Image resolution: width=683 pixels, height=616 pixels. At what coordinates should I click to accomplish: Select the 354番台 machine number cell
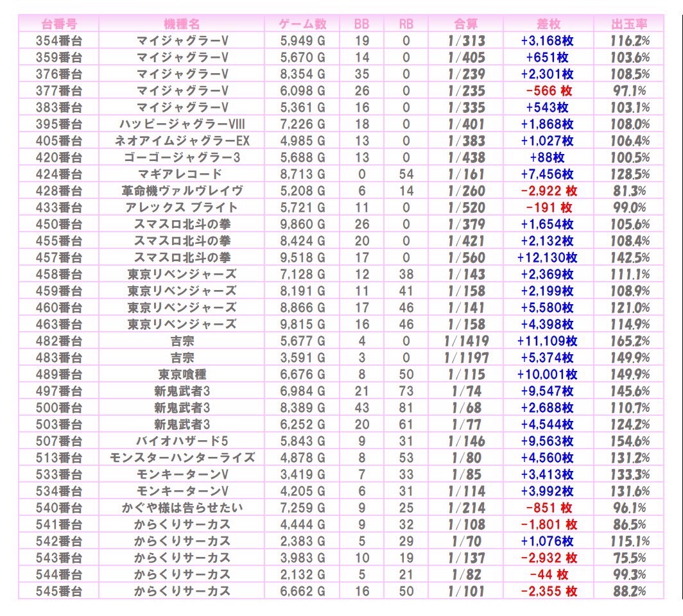(x=59, y=40)
